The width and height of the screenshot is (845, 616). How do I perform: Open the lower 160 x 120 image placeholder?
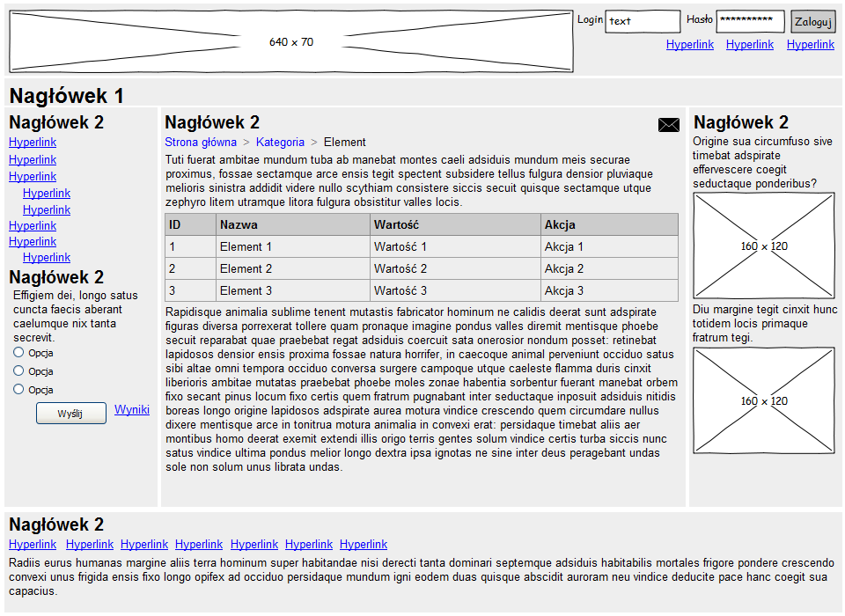(763, 401)
